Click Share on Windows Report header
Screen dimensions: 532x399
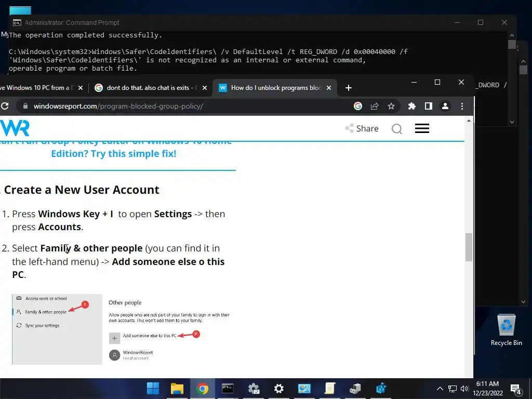click(x=362, y=129)
